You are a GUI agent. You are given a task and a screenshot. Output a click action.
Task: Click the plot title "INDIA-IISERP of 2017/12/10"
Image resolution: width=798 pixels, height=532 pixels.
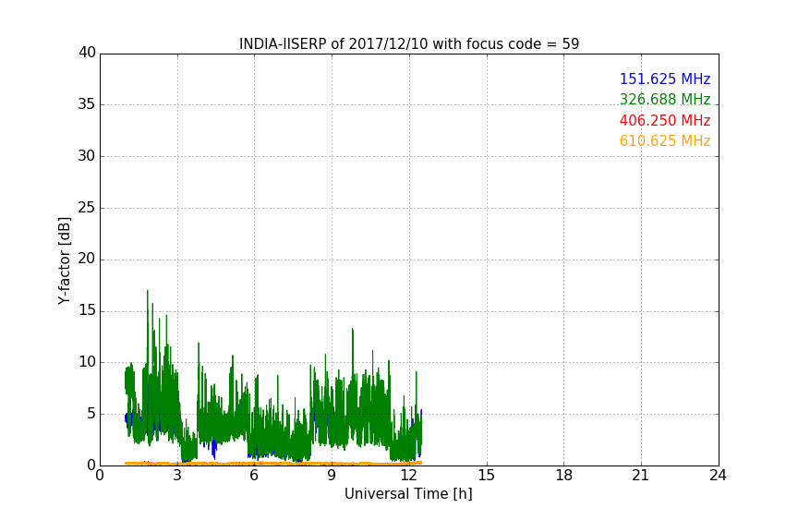point(333,44)
